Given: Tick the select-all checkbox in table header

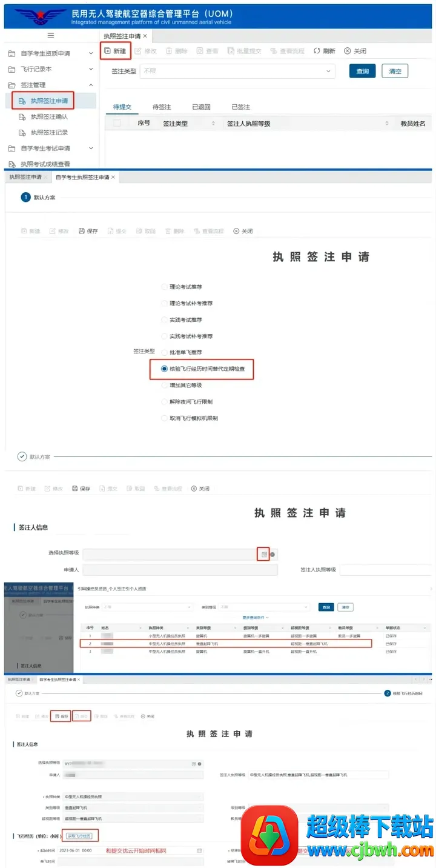Looking at the screenshot, I should pyautogui.click(x=117, y=124).
